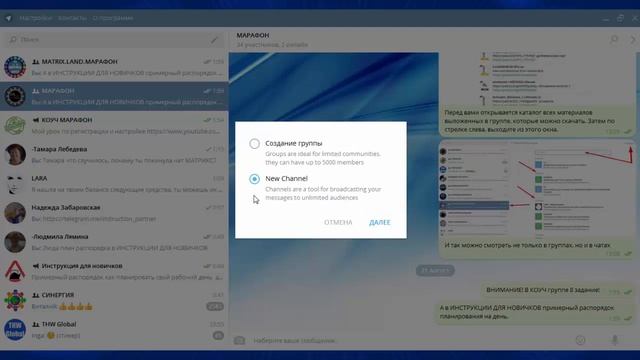The image size is (640, 360).
Task: Select the Создание группы radio option
Action: tap(254, 144)
